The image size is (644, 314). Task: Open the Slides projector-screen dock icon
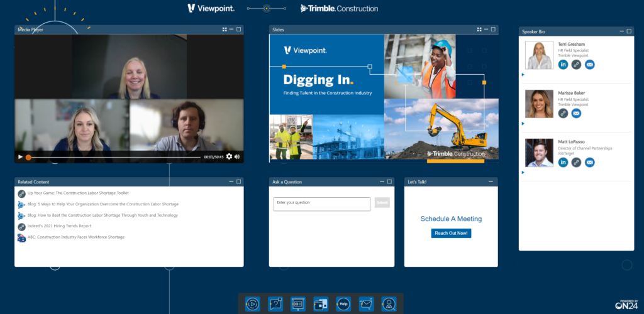298,304
